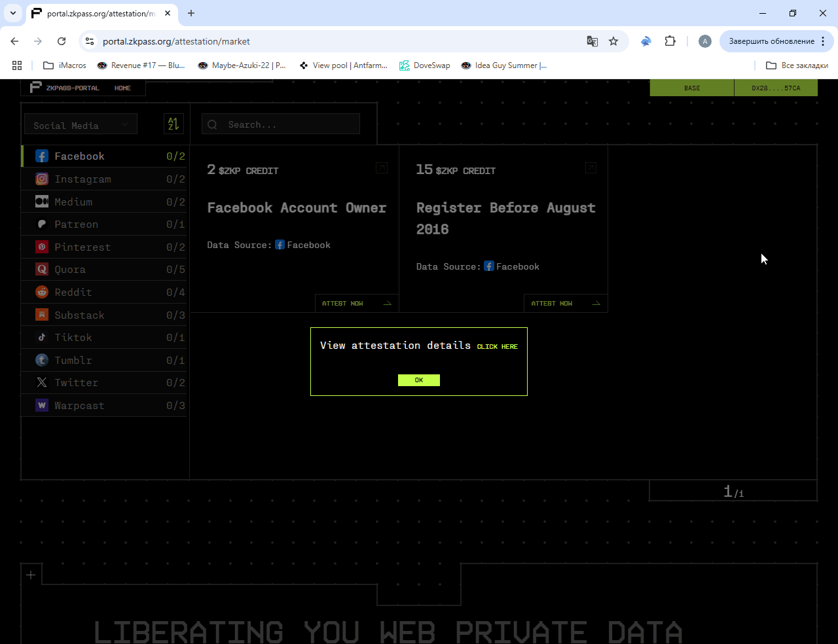Click the Register Before August 2016 title

pos(506,219)
